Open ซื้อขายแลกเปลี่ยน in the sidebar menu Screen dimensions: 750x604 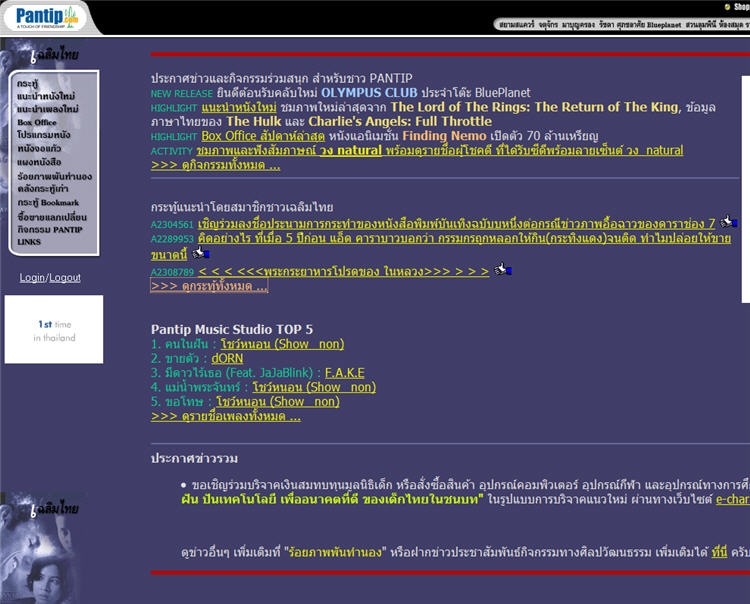point(52,217)
